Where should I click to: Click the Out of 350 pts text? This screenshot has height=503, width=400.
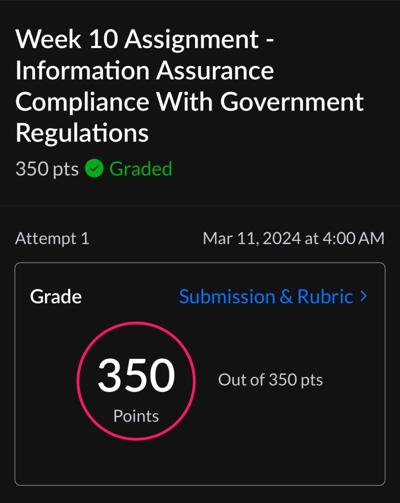point(270,380)
